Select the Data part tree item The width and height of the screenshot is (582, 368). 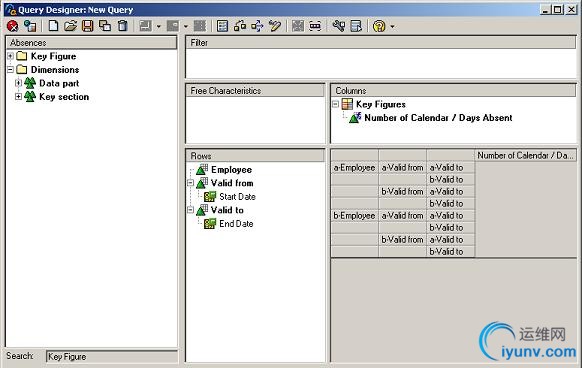point(59,83)
